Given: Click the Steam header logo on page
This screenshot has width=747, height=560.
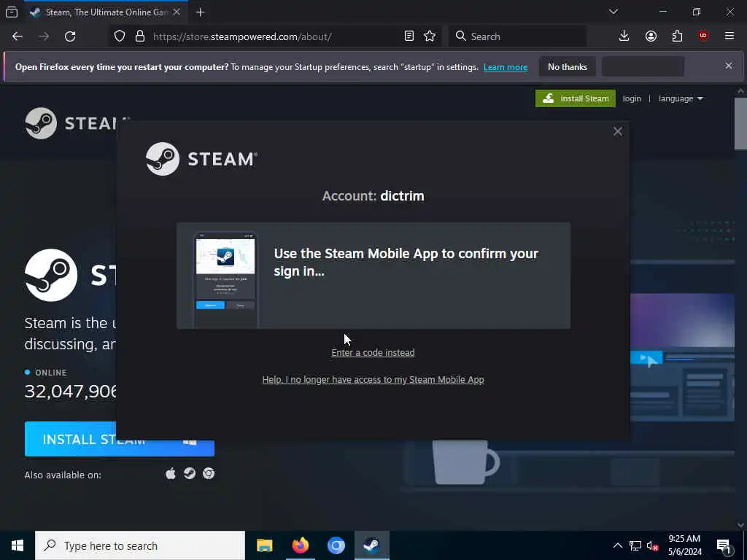Looking at the screenshot, I should (71, 123).
